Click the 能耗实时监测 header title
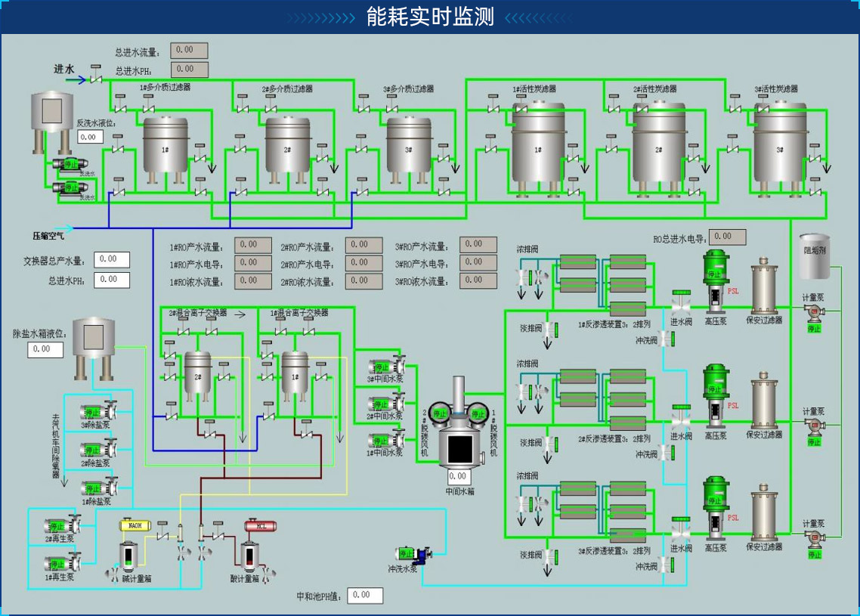Image resolution: width=860 pixels, height=616 pixels. point(430,17)
